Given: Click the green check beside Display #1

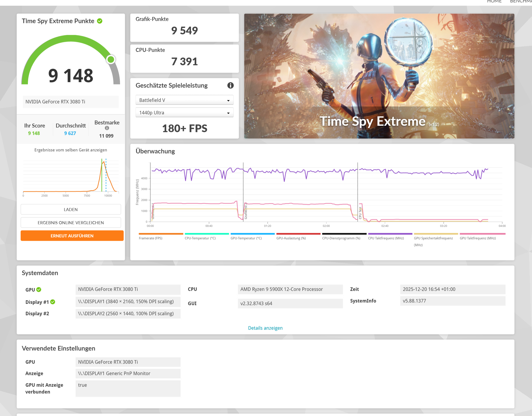Looking at the screenshot, I should tap(53, 302).
